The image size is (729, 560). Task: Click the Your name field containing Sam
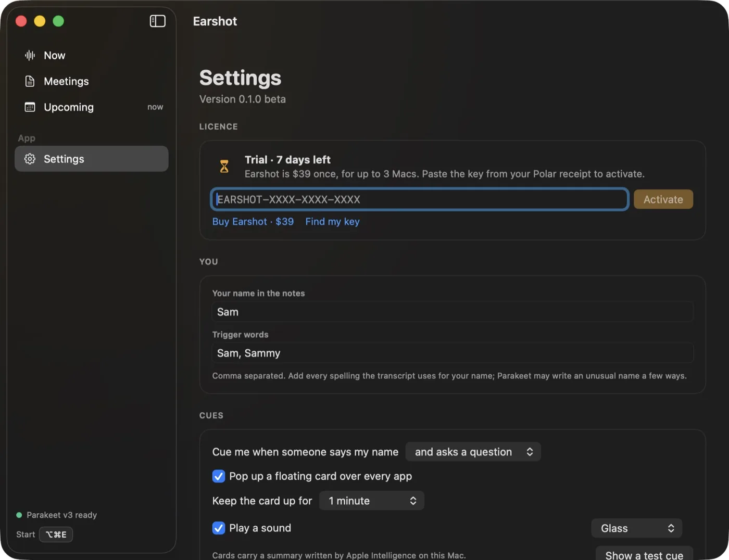pyautogui.click(x=453, y=312)
